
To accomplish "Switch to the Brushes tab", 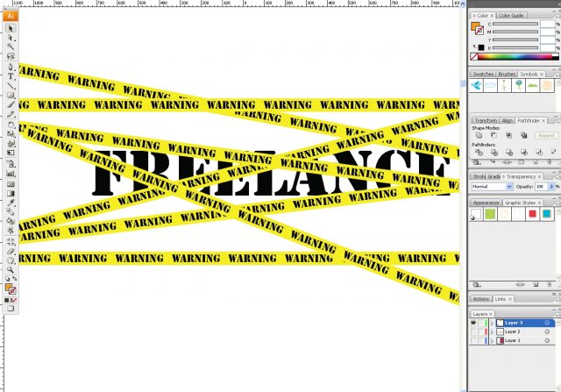I will pyautogui.click(x=507, y=75).
